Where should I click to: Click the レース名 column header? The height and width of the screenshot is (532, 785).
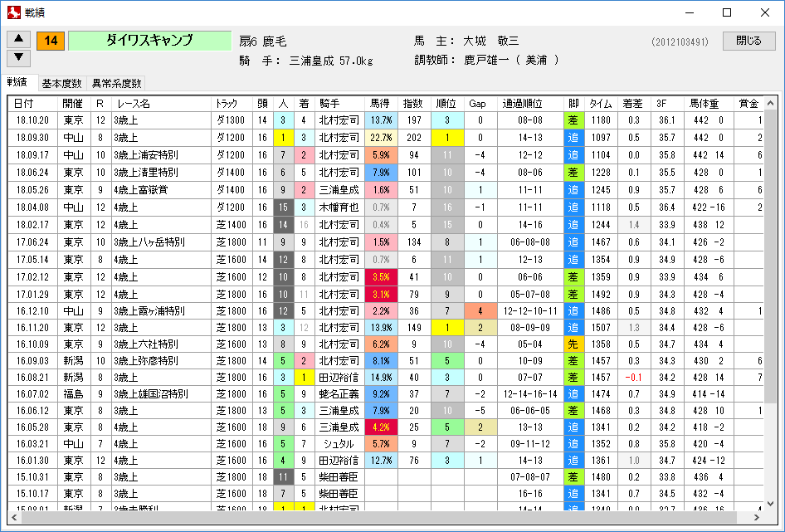click(162, 104)
